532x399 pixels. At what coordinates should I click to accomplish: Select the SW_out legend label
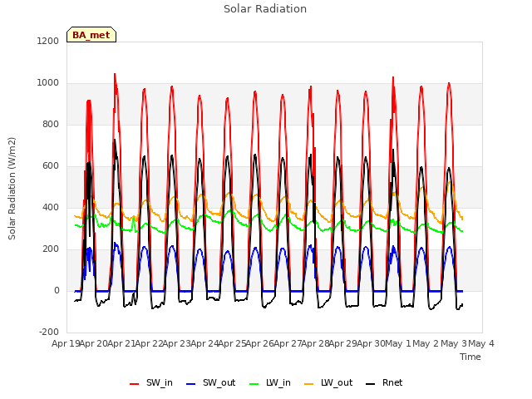point(219,382)
